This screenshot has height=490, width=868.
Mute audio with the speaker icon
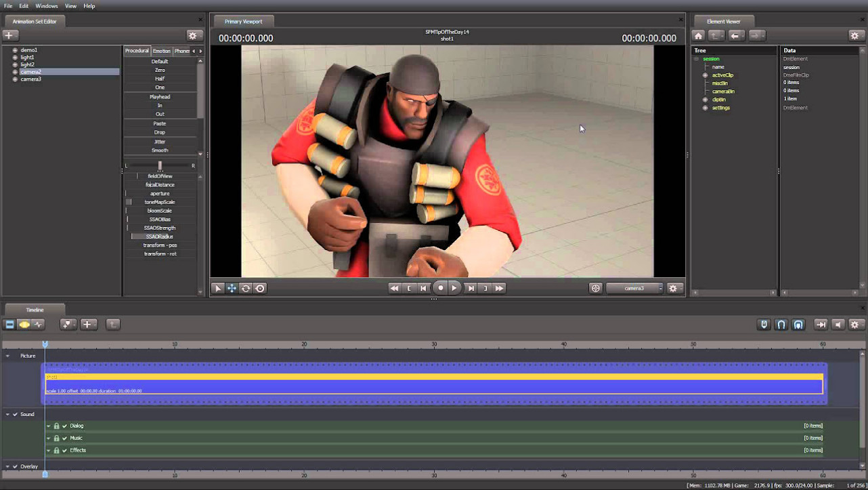pyautogui.click(x=838, y=325)
